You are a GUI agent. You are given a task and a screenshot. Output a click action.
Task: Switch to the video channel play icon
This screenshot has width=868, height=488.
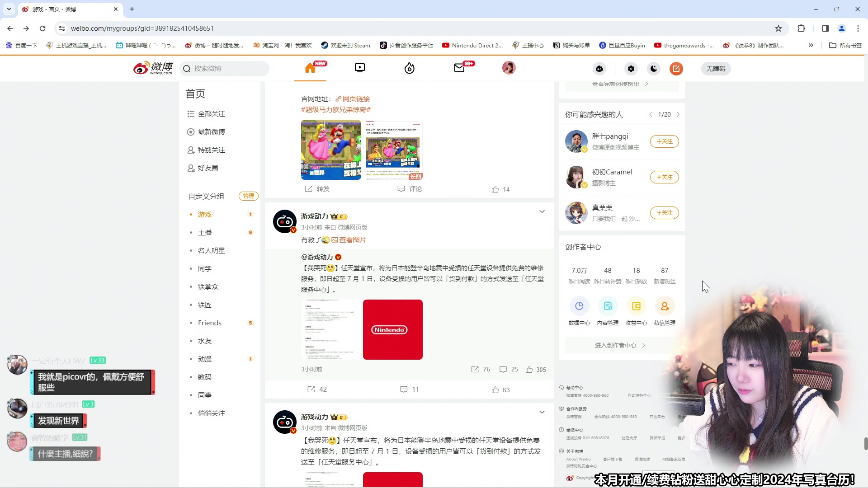click(x=359, y=68)
